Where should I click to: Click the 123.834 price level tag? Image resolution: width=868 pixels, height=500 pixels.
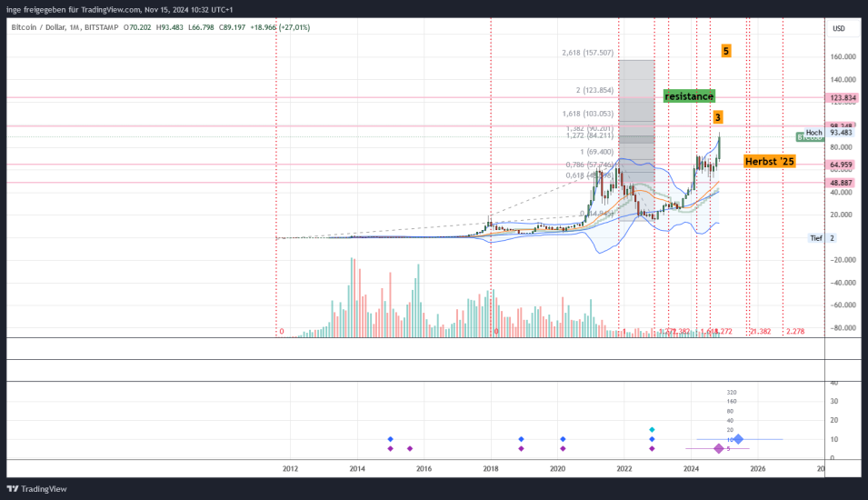(843, 97)
